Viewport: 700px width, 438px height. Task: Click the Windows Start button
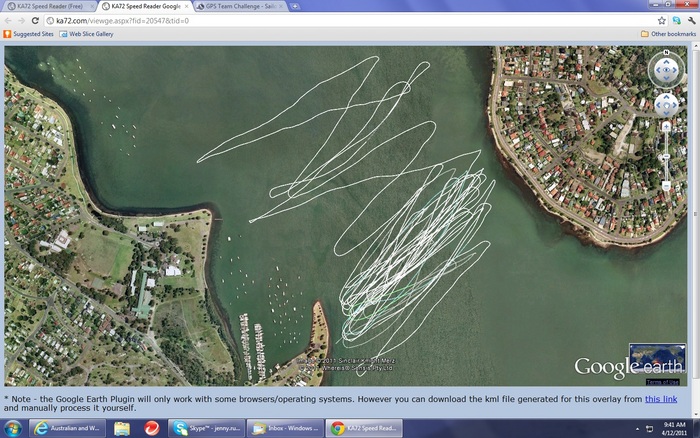[12, 428]
